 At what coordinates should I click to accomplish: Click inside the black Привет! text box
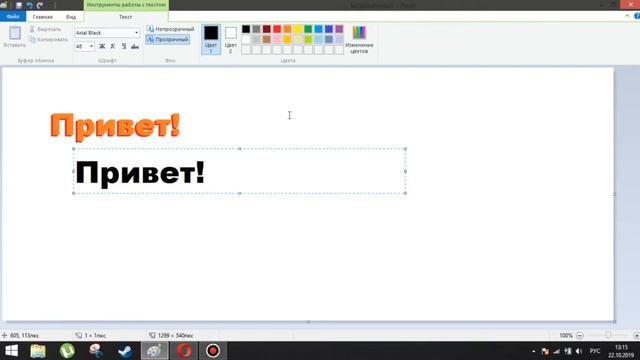pyautogui.click(x=239, y=171)
